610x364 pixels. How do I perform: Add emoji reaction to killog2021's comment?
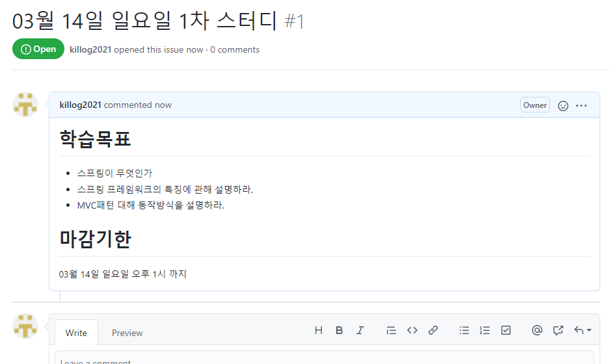[563, 106]
